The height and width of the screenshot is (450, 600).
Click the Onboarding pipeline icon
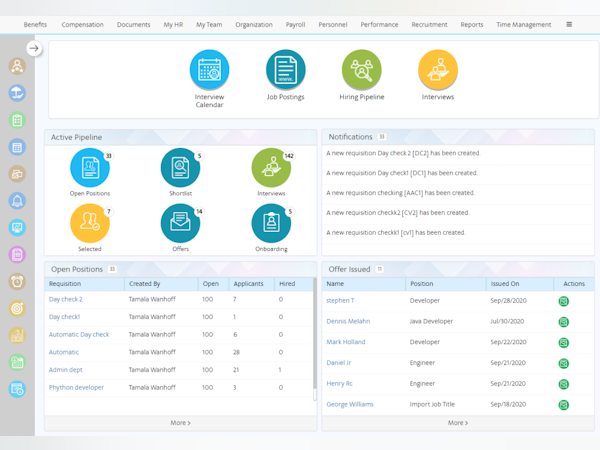point(271,223)
